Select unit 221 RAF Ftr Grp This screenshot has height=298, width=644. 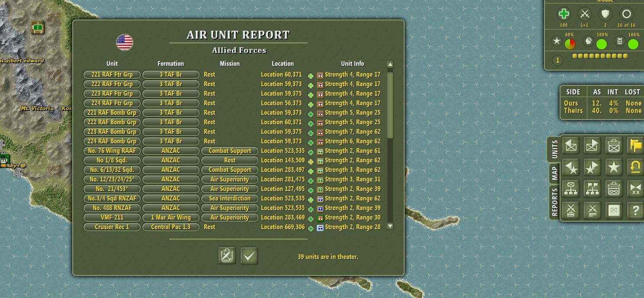112,74
